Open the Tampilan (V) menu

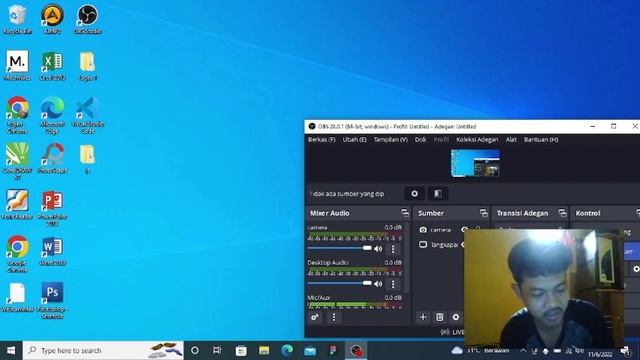[x=391, y=140]
